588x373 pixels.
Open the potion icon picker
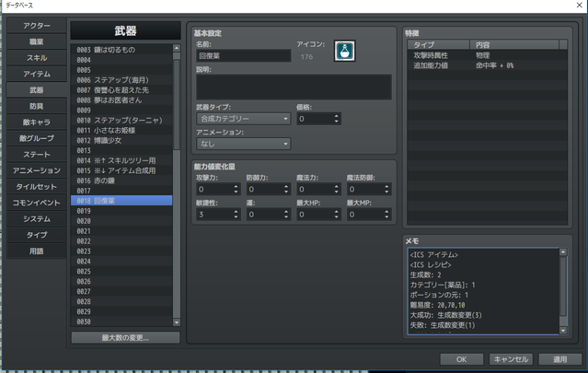click(344, 51)
